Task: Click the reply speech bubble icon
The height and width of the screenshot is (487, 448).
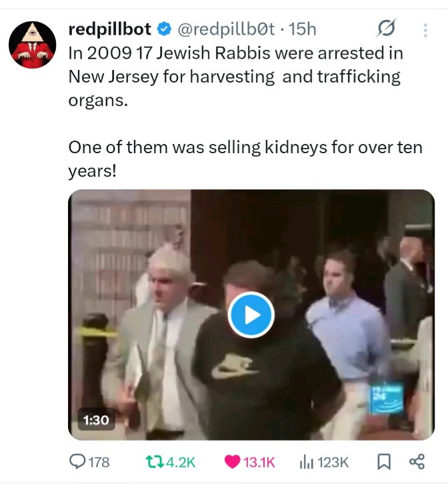Action: 77,461
